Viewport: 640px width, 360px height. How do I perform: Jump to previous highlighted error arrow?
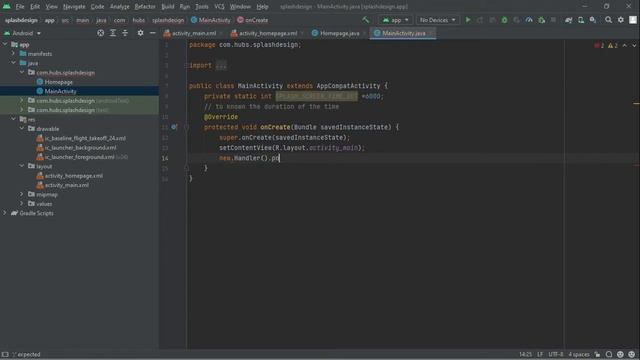(x=624, y=45)
